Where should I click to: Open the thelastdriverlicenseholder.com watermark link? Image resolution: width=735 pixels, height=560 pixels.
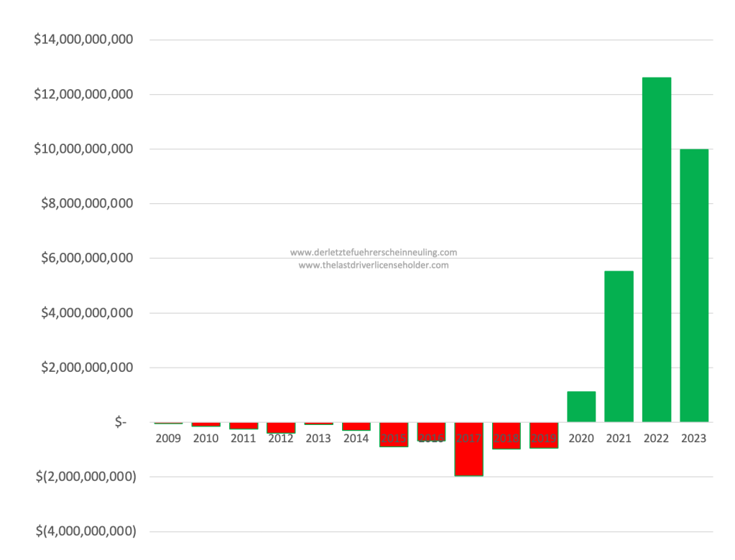[x=374, y=265]
